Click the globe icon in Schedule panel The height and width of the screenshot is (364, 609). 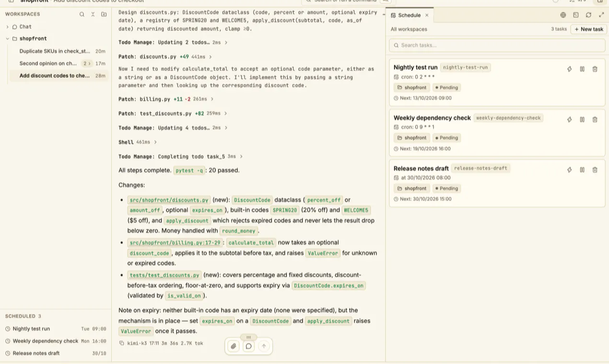pos(563,15)
